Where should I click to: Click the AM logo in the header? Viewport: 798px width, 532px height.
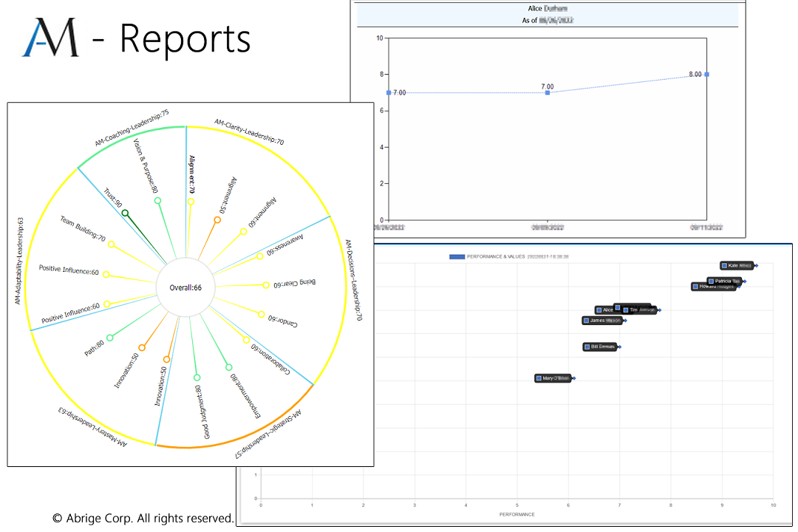51,38
